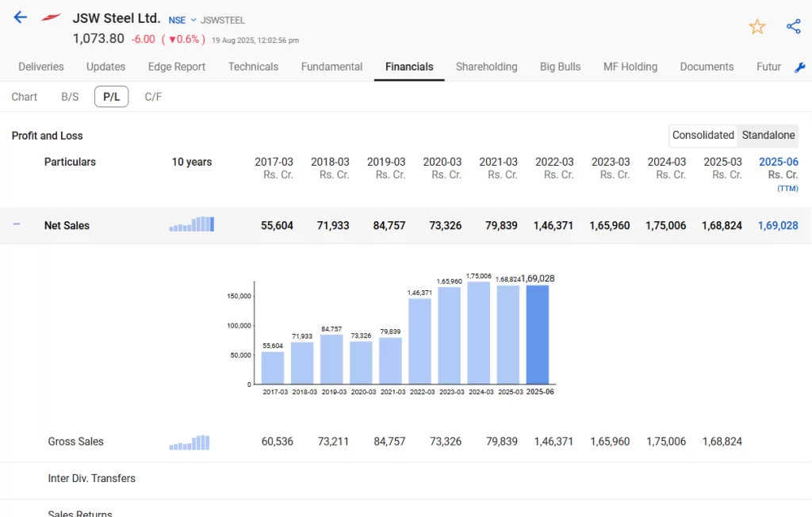The height and width of the screenshot is (517, 812).
Task: Open the Fundamental tab
Action: click(332, 67)
